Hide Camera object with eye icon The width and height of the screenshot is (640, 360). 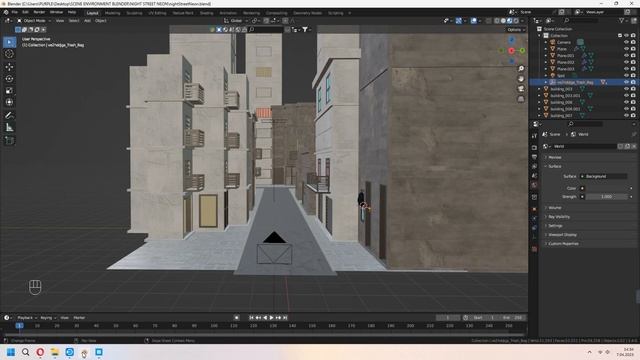pyautogui.click(x=626, y=42)
